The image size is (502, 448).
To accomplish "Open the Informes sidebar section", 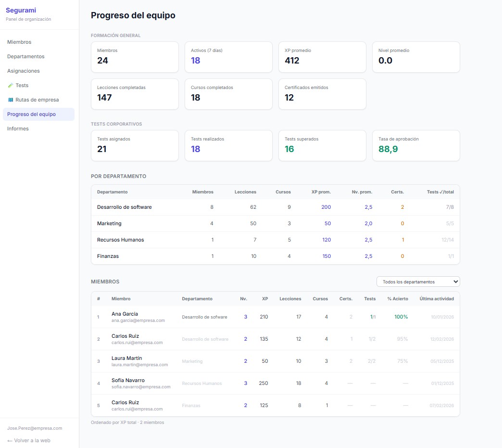I will 18,128.
